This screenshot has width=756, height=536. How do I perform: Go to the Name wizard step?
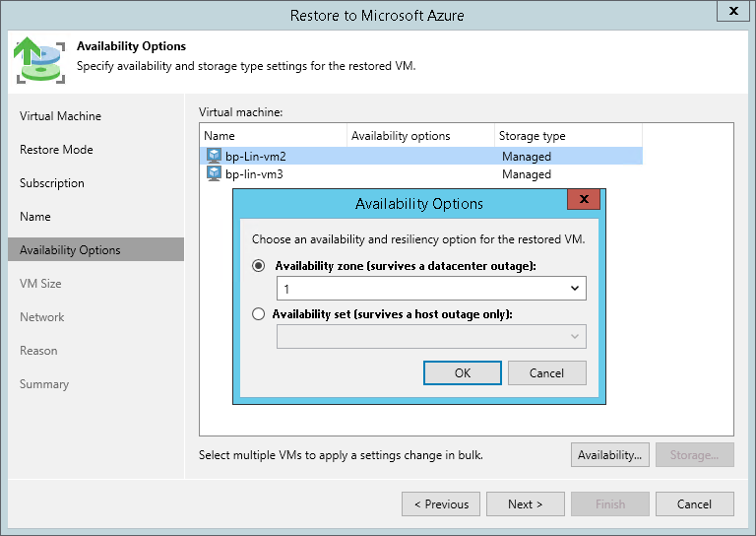35,217
